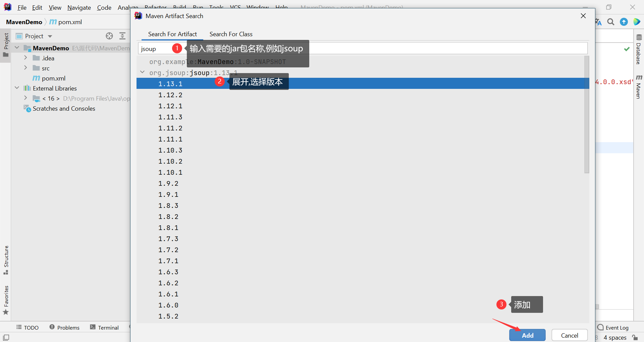Viewport: 644px width, 342px height.
Task: Click the 4 spaces indent setting
Action: pyautogui.click(x=615, y=338)
